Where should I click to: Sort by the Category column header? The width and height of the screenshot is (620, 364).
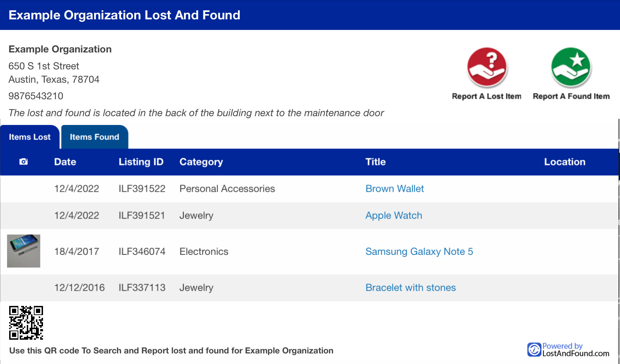pos(201,162)
